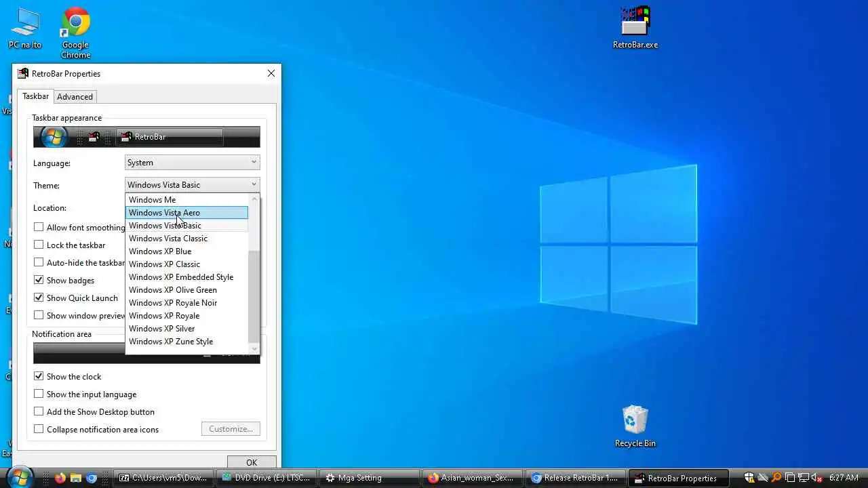Click the theme list scroll-up arrow
Screen dimensions: 868x488
click(x=254, y=199)
